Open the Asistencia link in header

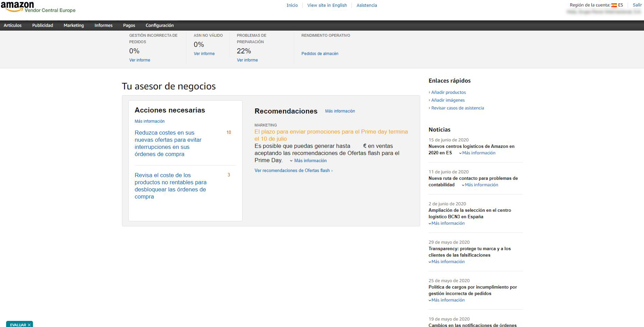coord(367,5)
